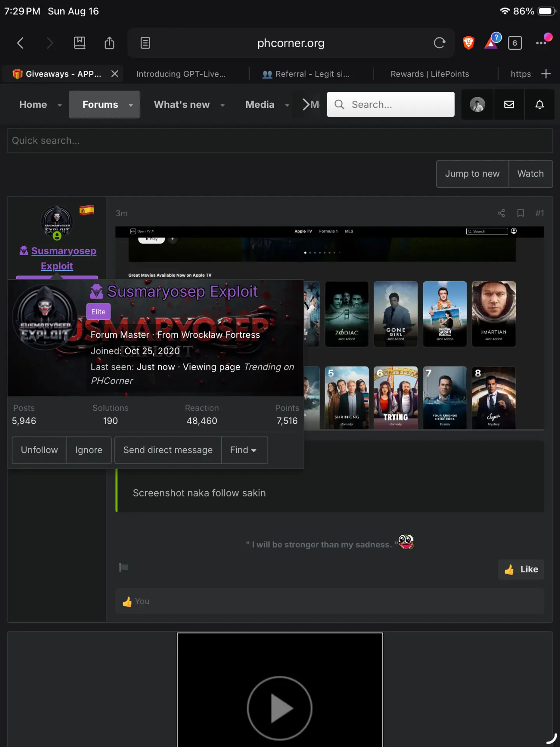Open Your Friends & Neighbors thumbnail

click(x=445, y=398)
